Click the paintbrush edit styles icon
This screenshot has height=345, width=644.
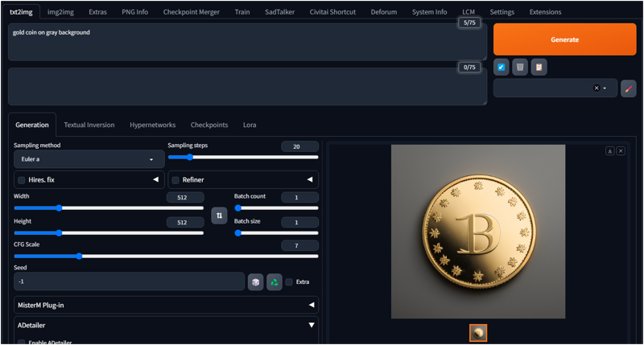[x=629, y=88]
